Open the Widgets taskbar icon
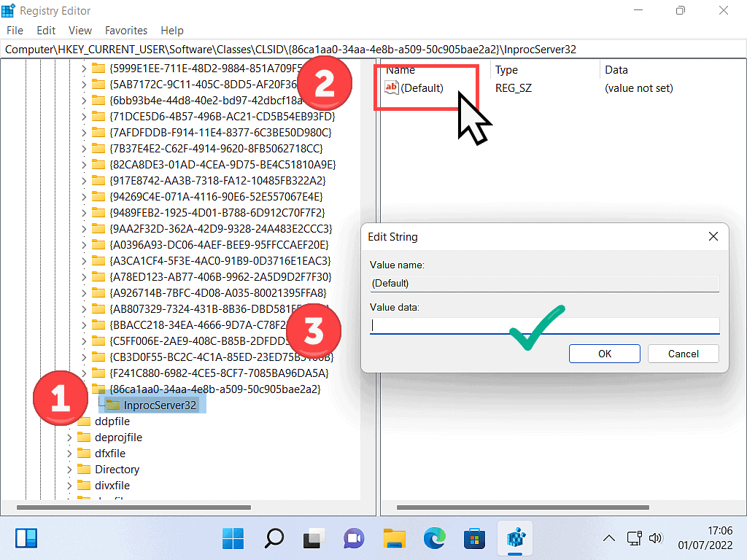The width and height of the screenshot is (747, 560). pos(26,539)
